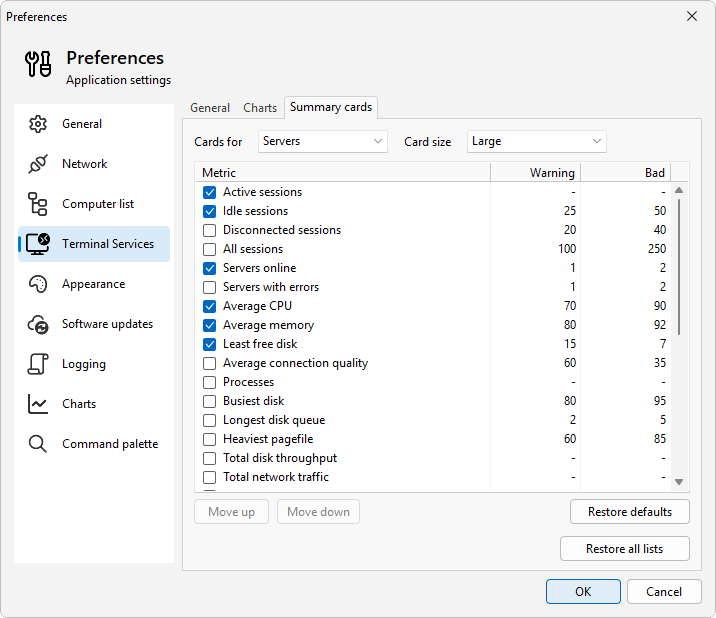Click the Network plug icon
The image size is (716, 618).
tap(38, 164)
